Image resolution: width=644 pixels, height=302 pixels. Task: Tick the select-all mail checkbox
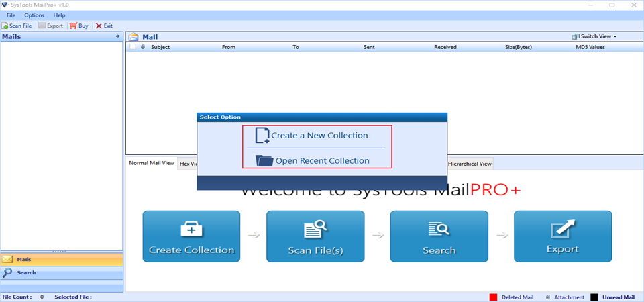133,47
